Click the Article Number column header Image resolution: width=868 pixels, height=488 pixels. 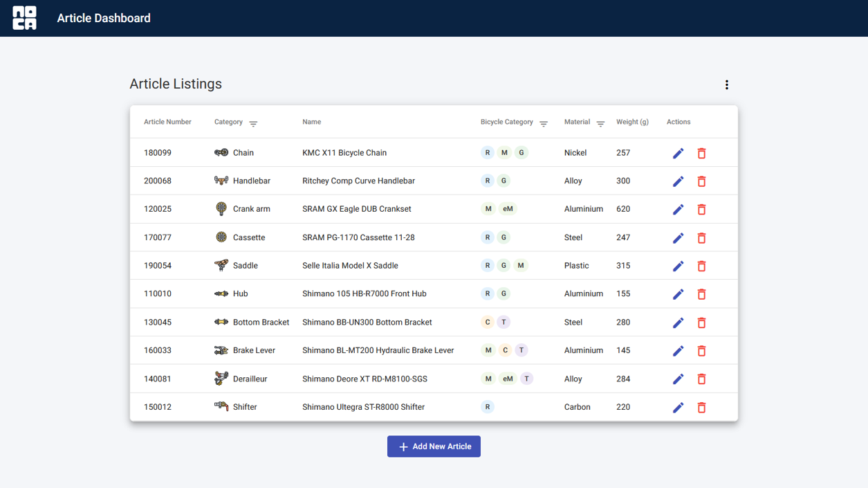tap(167, 122)
